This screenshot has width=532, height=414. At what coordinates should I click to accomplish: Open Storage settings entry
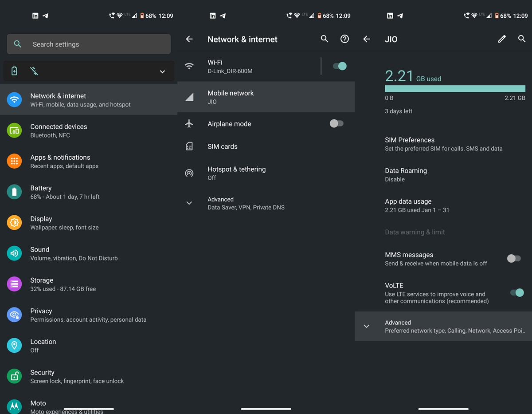point(89,284)
